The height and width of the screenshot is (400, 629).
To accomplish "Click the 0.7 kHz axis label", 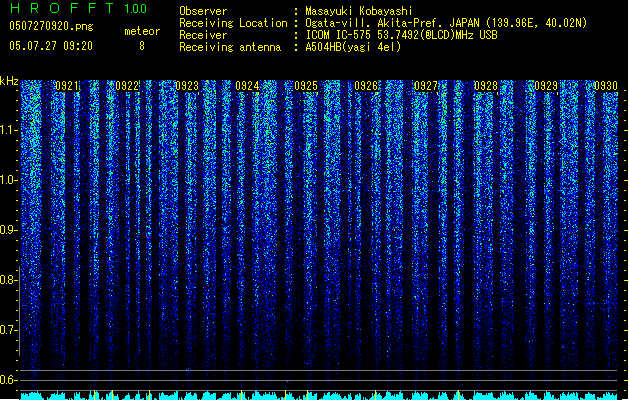I will (x=8, y=330).
